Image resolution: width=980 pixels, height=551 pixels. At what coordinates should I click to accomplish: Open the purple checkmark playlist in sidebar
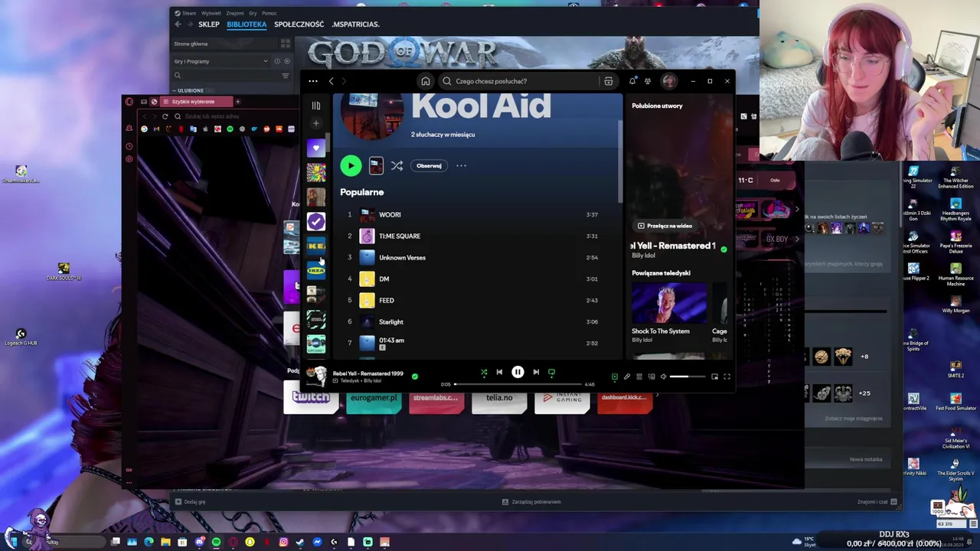pyautogui.click(x=316, y=221)
